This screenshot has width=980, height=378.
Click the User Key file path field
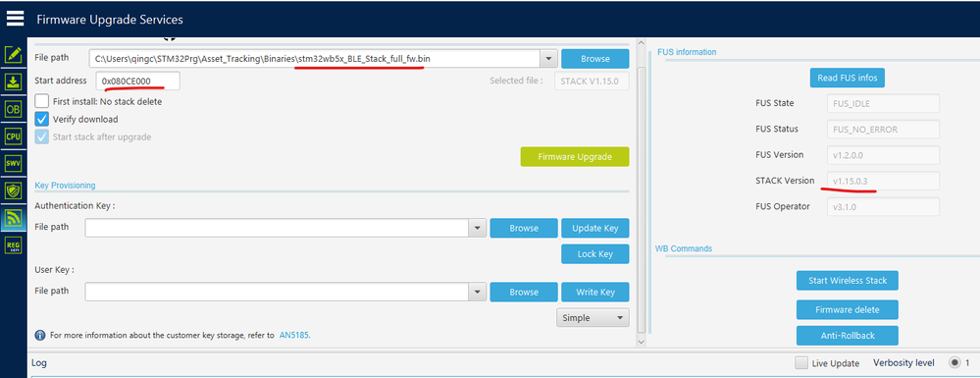click(277, 292)
